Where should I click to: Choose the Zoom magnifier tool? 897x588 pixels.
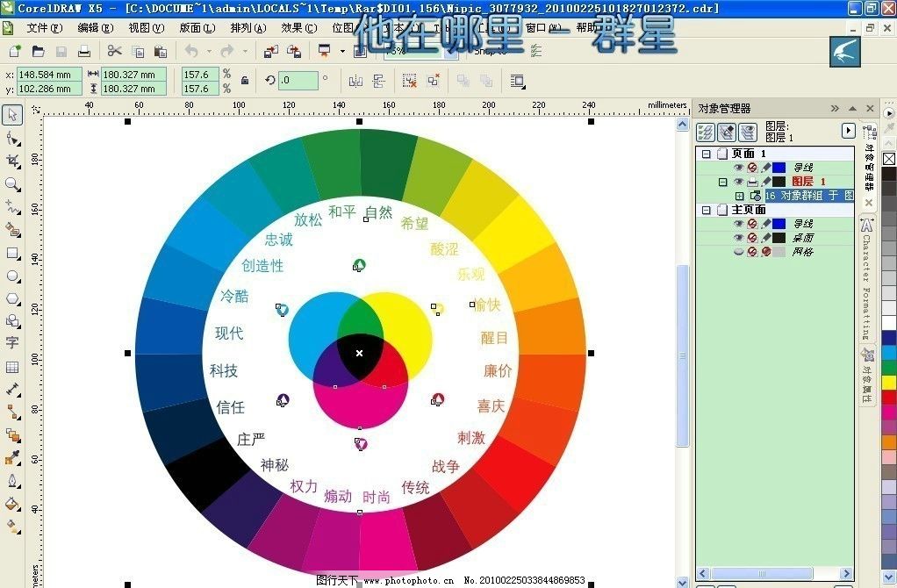coord(12,184)
